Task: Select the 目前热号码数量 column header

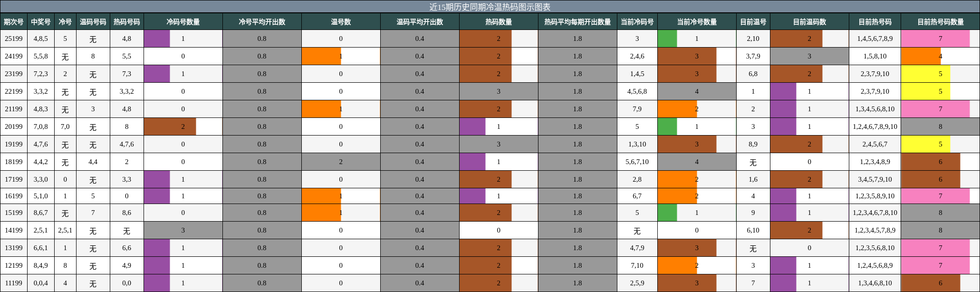Action: coord(941,22)
